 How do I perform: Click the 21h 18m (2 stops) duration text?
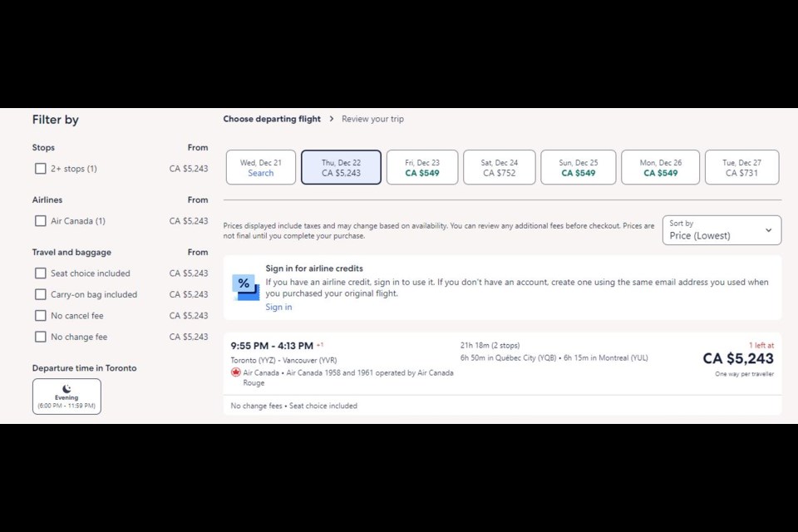point(490,345)
